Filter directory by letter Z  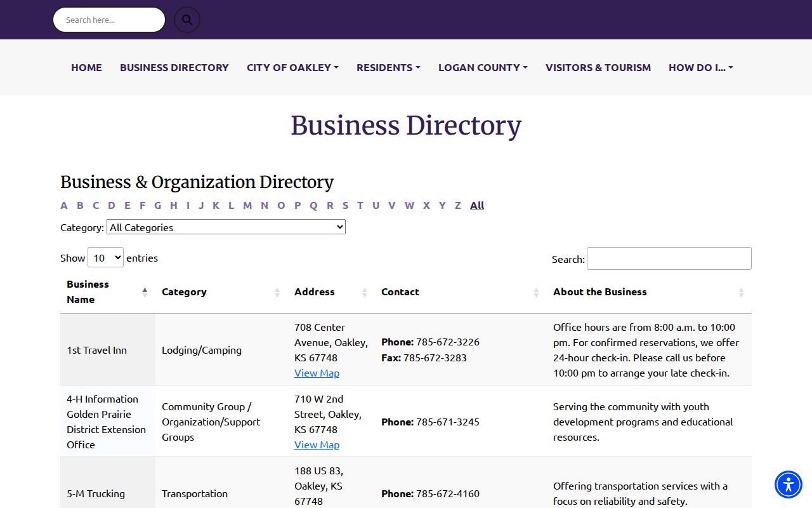458,205
